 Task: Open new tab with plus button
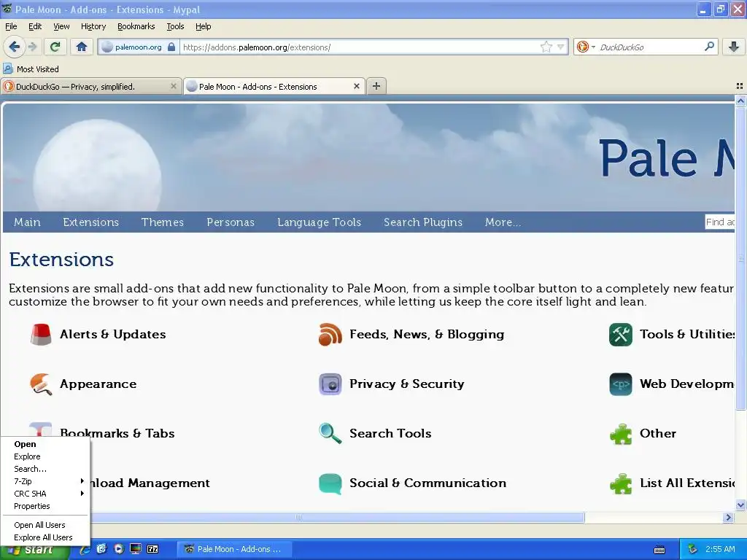click(x=376, y=86)
